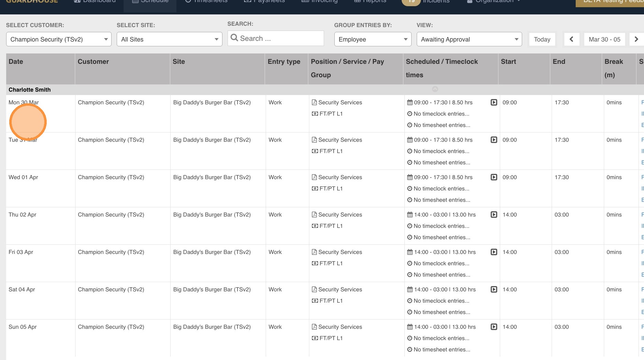644x360 pixels.
Task: Click the 17:30 end time for Tue 31 Mar
Action: 562,140
